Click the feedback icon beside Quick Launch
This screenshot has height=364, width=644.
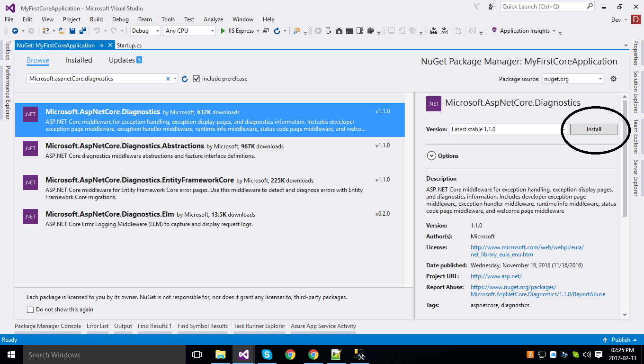click(492, 6)
